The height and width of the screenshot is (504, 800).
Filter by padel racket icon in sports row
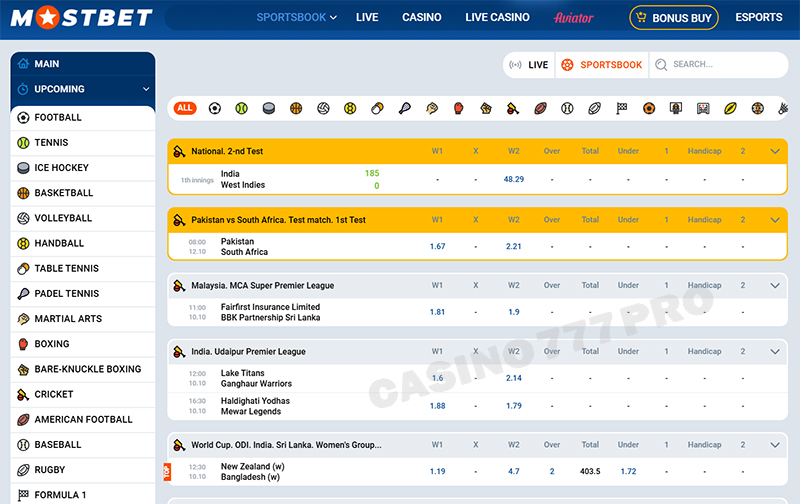pyautogui.click(x=405, y=108)
